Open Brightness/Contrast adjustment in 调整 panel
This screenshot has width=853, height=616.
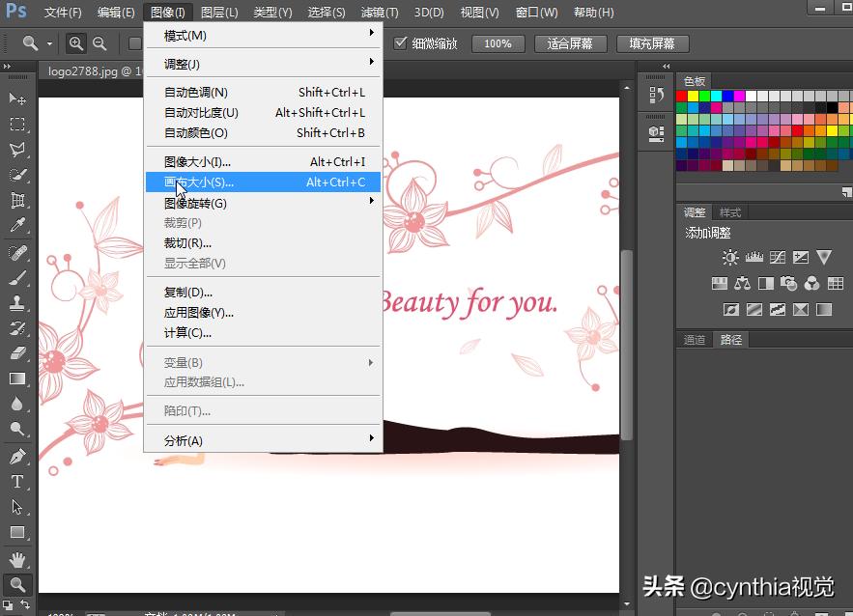click(x=730, y=257)
